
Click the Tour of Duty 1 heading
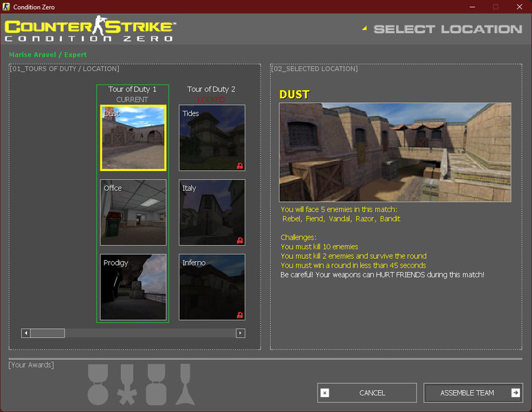(133, 89)
